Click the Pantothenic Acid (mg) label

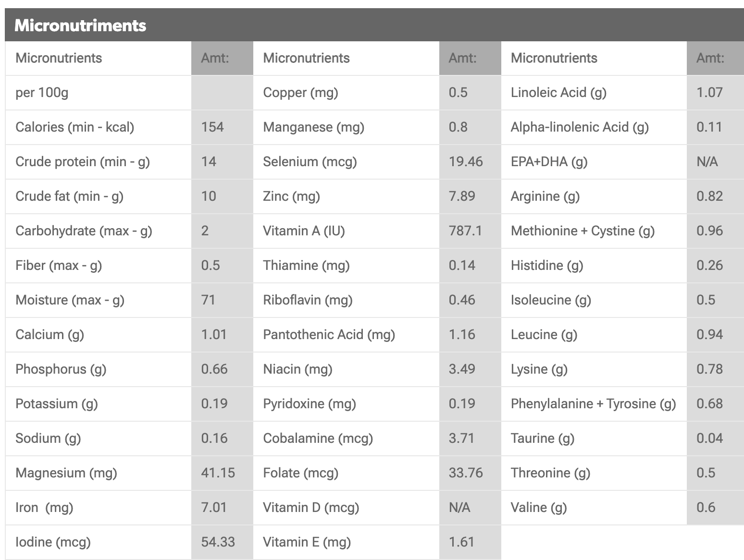[x=329, y=335]
